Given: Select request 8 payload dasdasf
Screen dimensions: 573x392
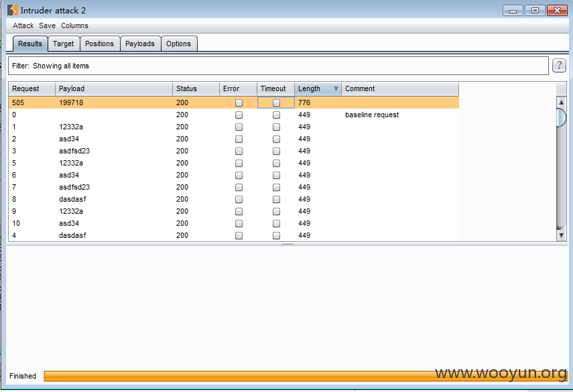Looking at the screenshot, I should [x=72, y=199].
